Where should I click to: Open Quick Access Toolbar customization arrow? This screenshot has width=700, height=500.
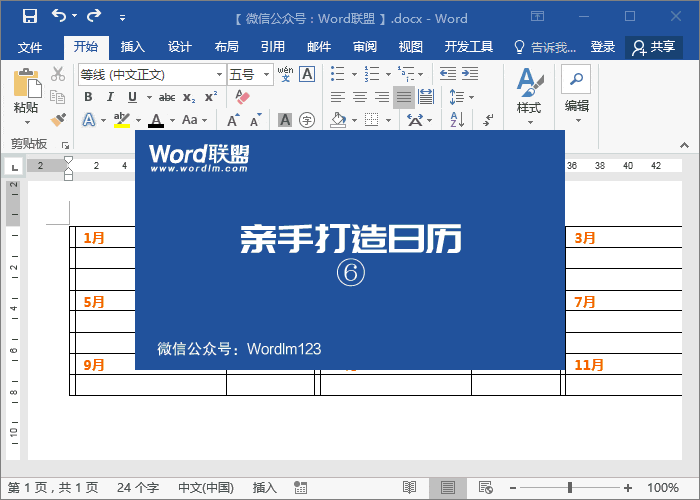tap(122, 18)
